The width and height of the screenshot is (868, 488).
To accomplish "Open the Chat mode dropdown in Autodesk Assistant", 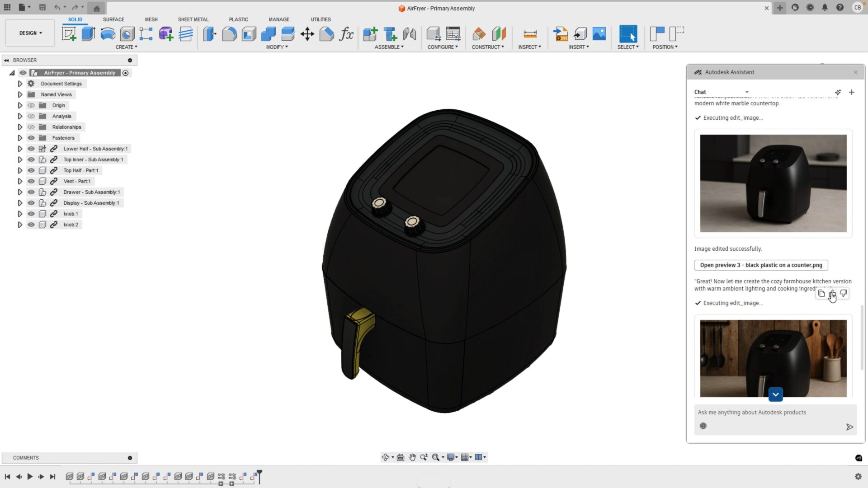I will (x=747, y=92).
